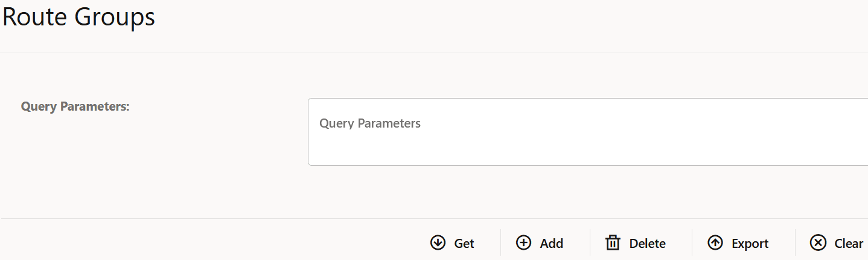Click the trash can Delete icon
The image size is (868, 260).
[x=613, y=243]
